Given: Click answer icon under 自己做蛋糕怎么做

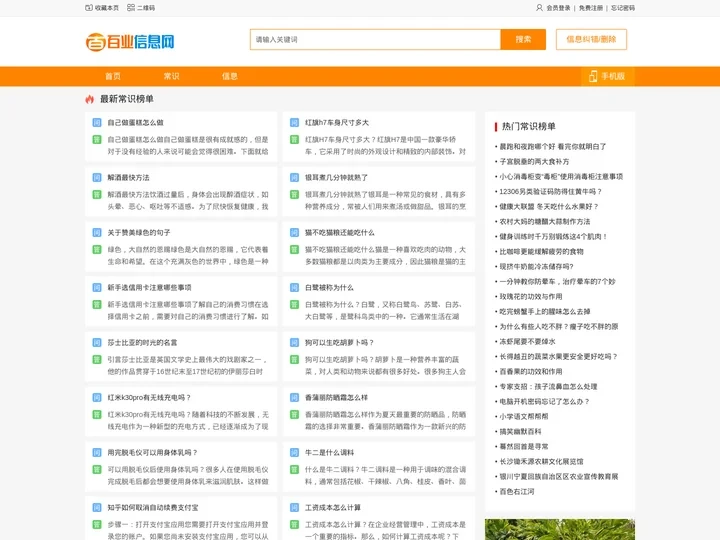Looking at the screenshot, I should point(97,140).
